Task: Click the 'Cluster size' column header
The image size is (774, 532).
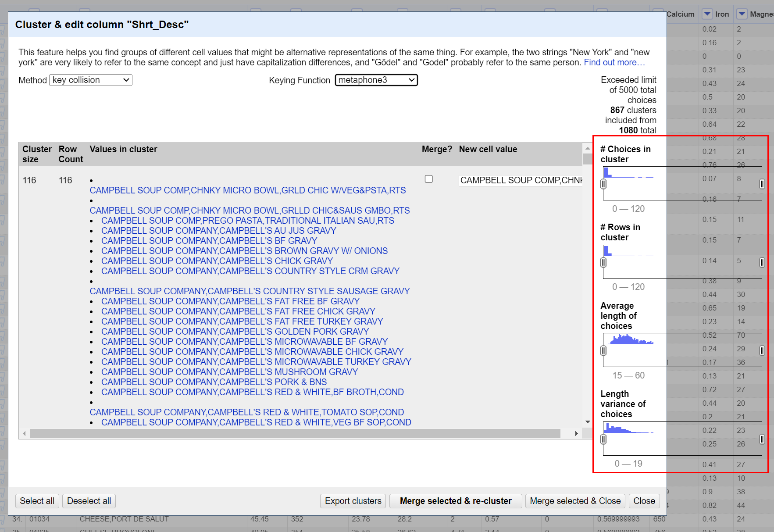Action: [x=37, y=154]
